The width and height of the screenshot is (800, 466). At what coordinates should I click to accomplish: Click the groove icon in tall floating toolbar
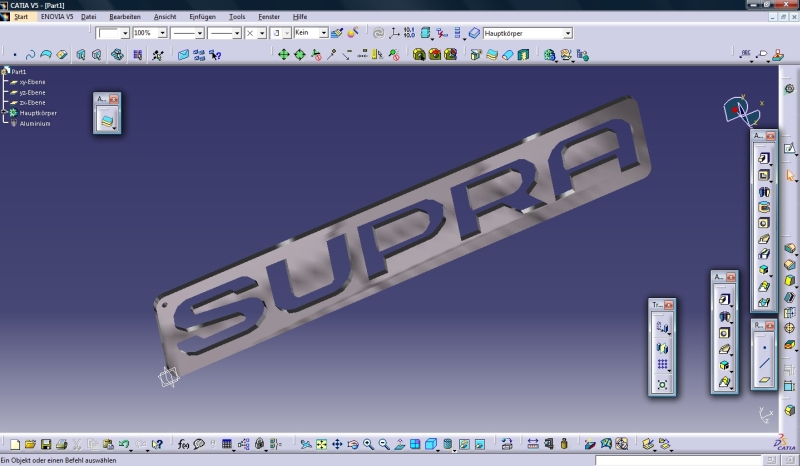point(764,207)
